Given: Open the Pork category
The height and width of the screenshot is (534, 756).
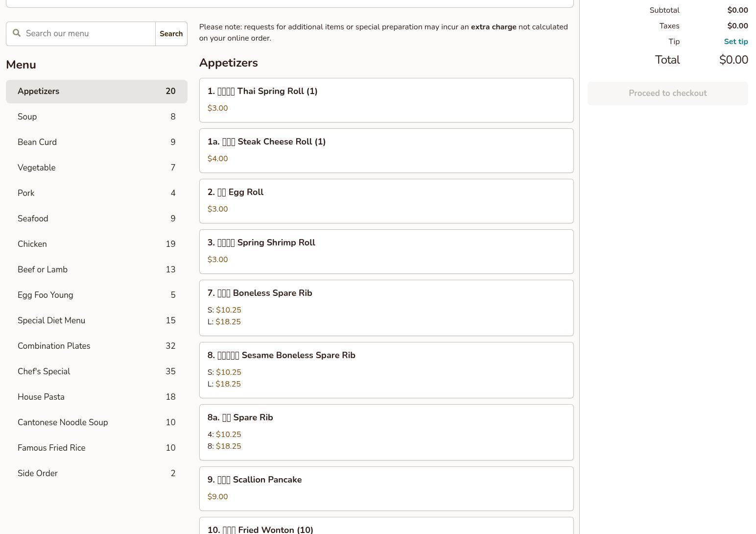Looking at the screenshot, I should coord(96,194).
